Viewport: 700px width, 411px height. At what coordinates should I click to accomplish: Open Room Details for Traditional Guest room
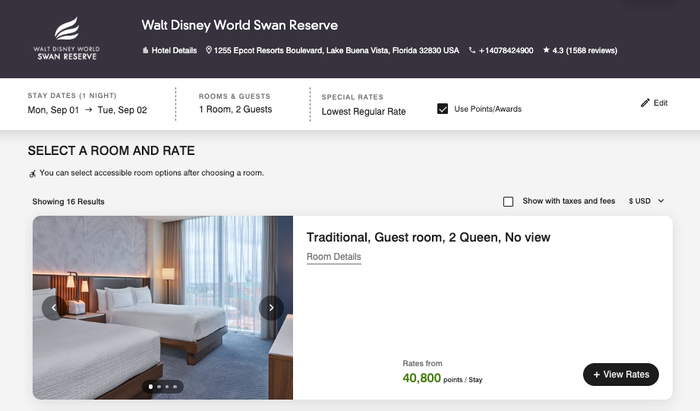(x=333, y=257)
